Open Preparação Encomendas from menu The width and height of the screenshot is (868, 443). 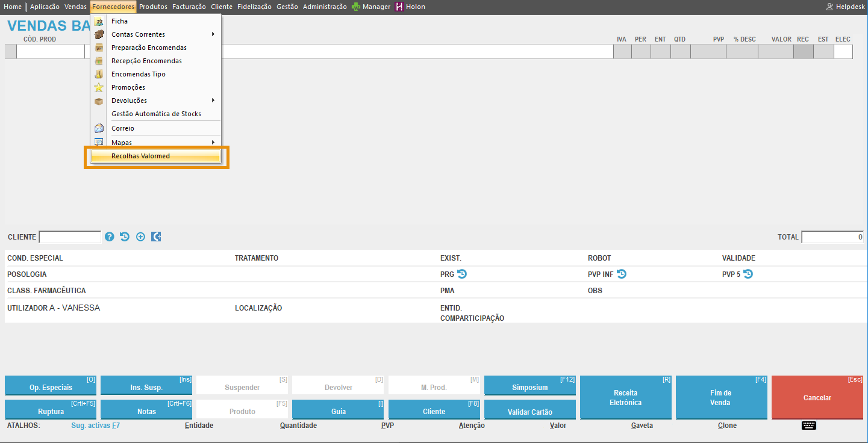click(x=149, y=48)
